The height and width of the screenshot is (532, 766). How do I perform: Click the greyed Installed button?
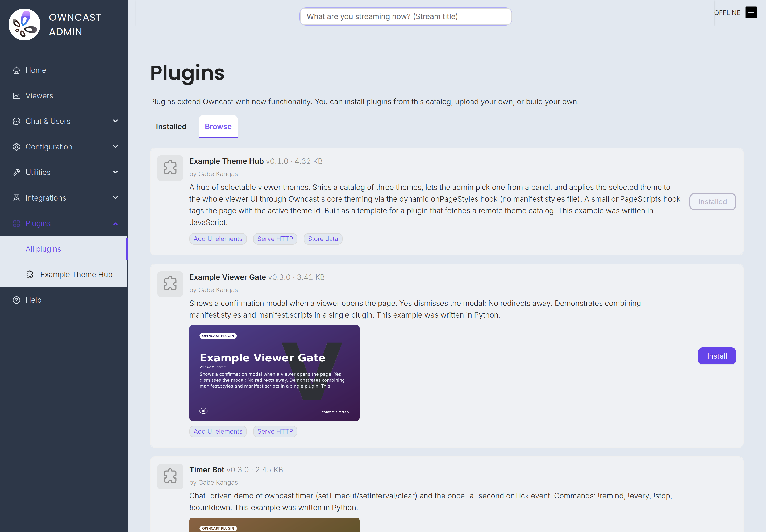click(x=712, y=202)
